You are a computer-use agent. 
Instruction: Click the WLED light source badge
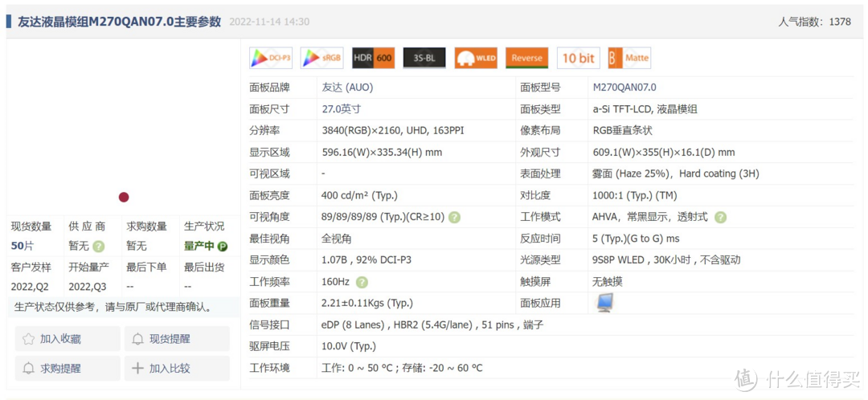coord(476,58)
